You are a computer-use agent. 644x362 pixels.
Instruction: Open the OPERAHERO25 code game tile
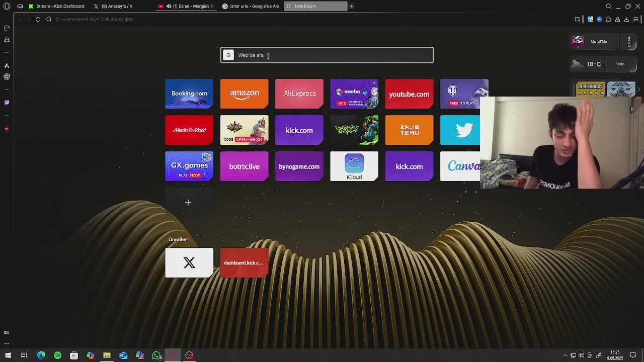click(x=244, y=130)
